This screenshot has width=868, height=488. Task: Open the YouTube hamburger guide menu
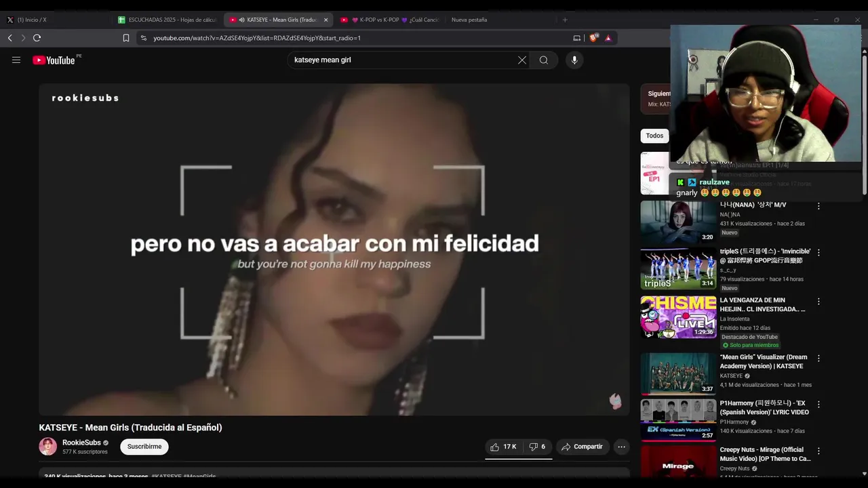coord(16,60)
